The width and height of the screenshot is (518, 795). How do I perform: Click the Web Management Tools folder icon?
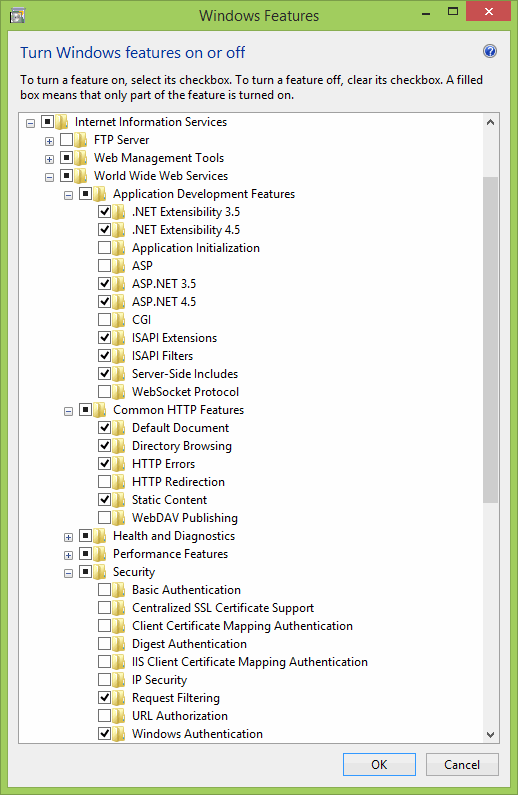coord(81,158)
